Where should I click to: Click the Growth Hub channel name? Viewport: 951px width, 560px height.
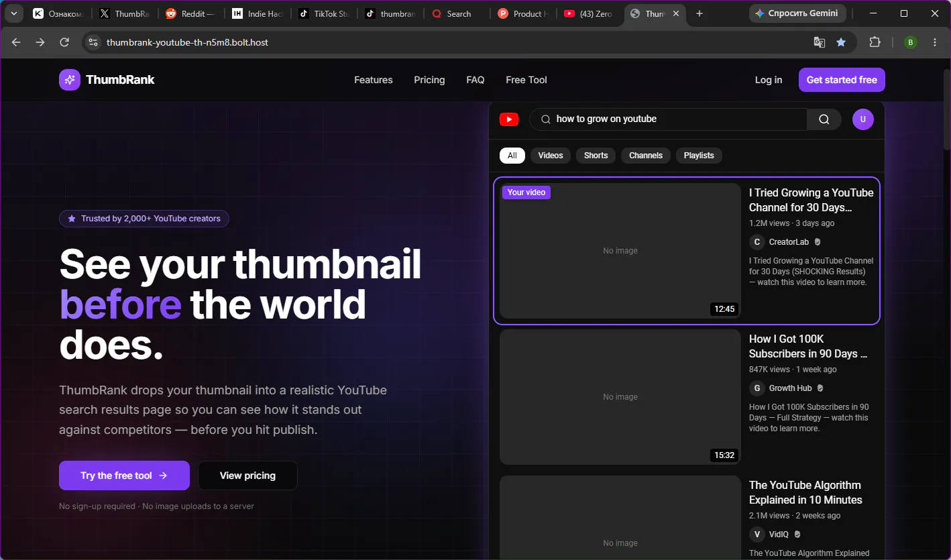click(x=791, y=388)
